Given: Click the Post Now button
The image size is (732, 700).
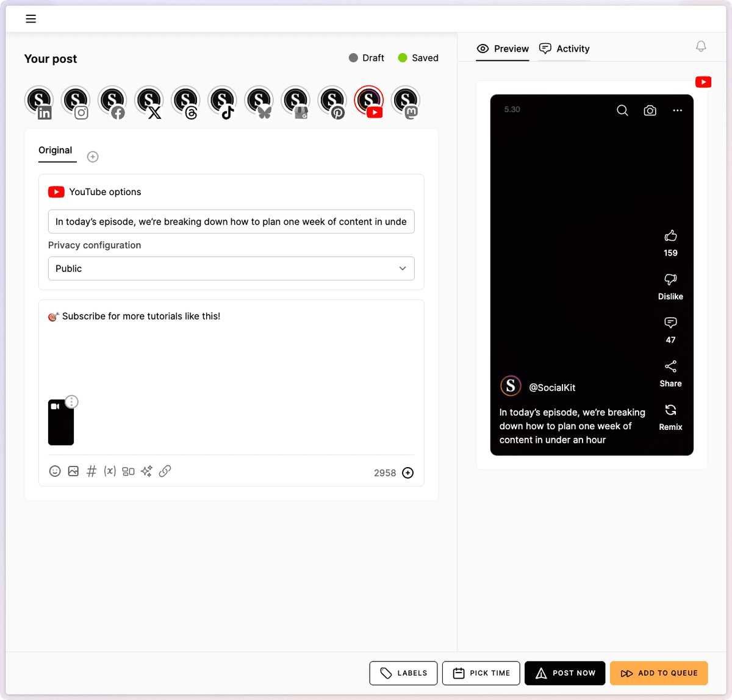Looking at the screenshot, I should [565, 673].
